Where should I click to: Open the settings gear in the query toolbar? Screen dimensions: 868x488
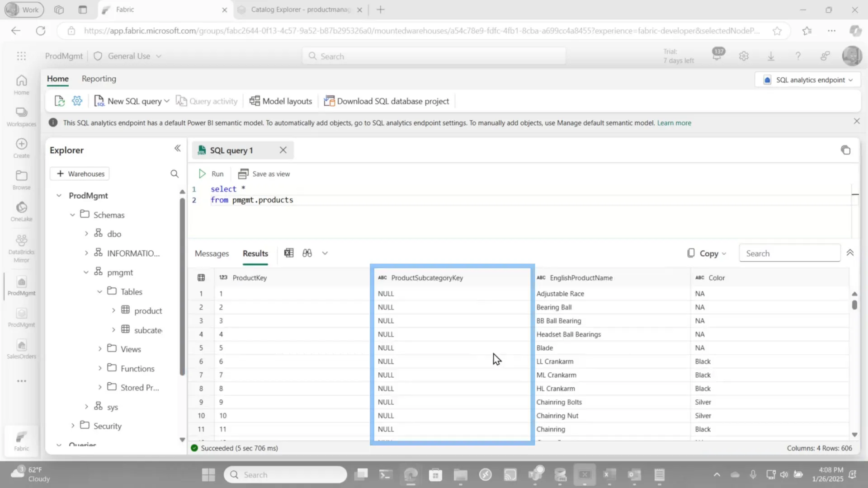tap(77, 101)
